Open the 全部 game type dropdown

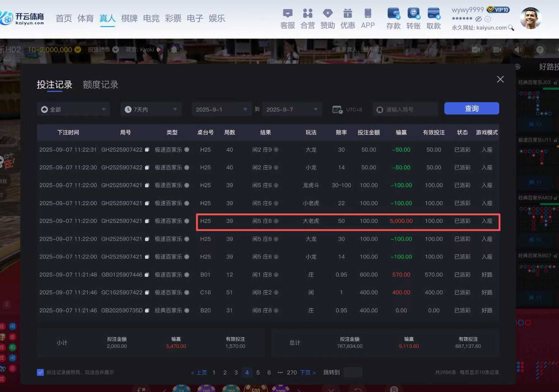[x=73, y=109]
